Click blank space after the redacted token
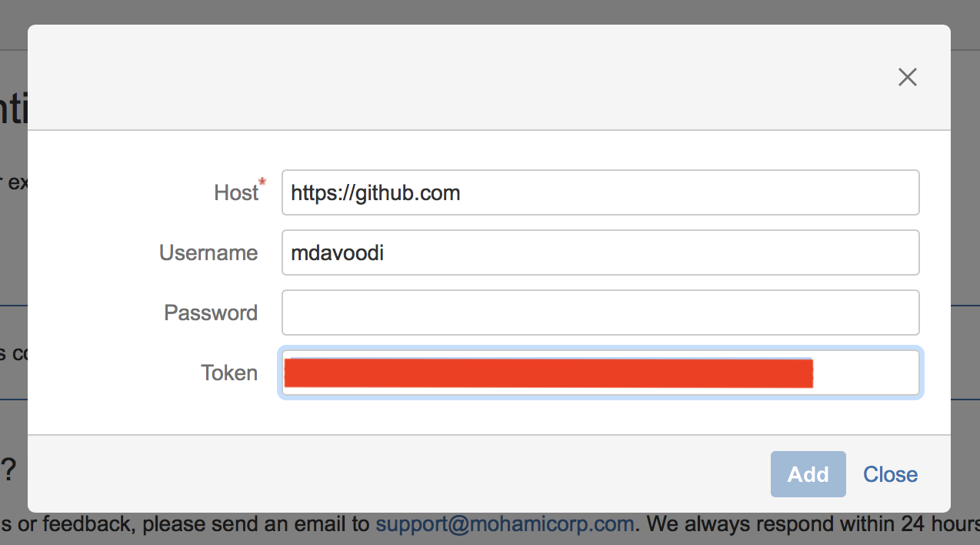Screen dimensions: 980x545 click(x=865, y=373)
